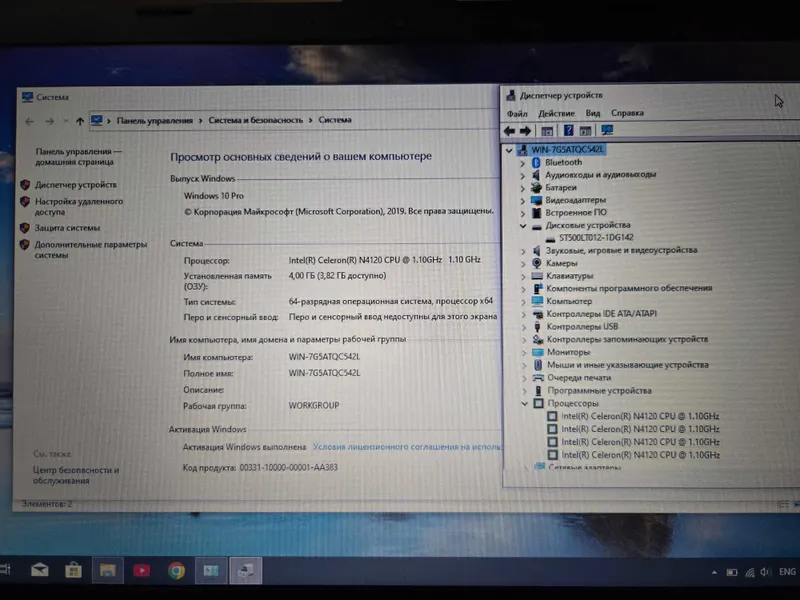
Task: Select first Celeron N4120 processor entry
Action: [x=640, y=416]
